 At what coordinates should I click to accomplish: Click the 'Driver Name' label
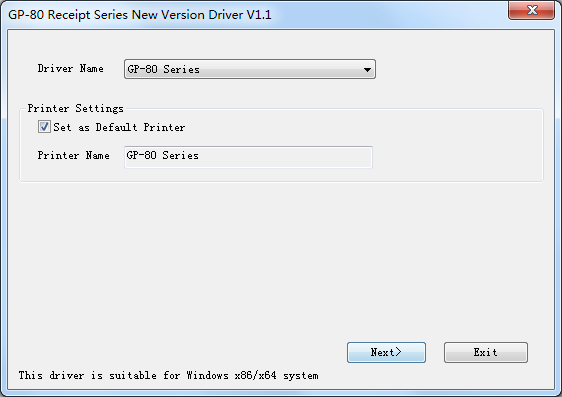point(71,68)
